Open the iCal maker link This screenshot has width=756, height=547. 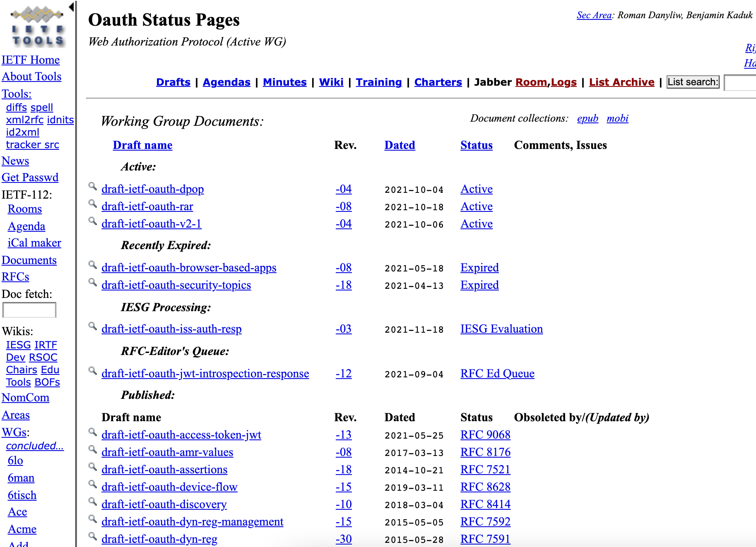34,243
